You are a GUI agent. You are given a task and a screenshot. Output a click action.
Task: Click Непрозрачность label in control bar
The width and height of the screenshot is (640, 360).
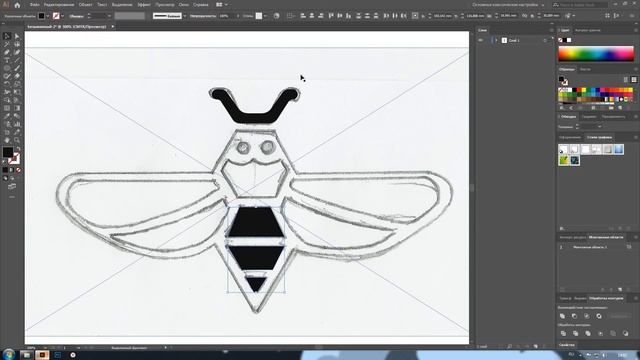(203, 16)
